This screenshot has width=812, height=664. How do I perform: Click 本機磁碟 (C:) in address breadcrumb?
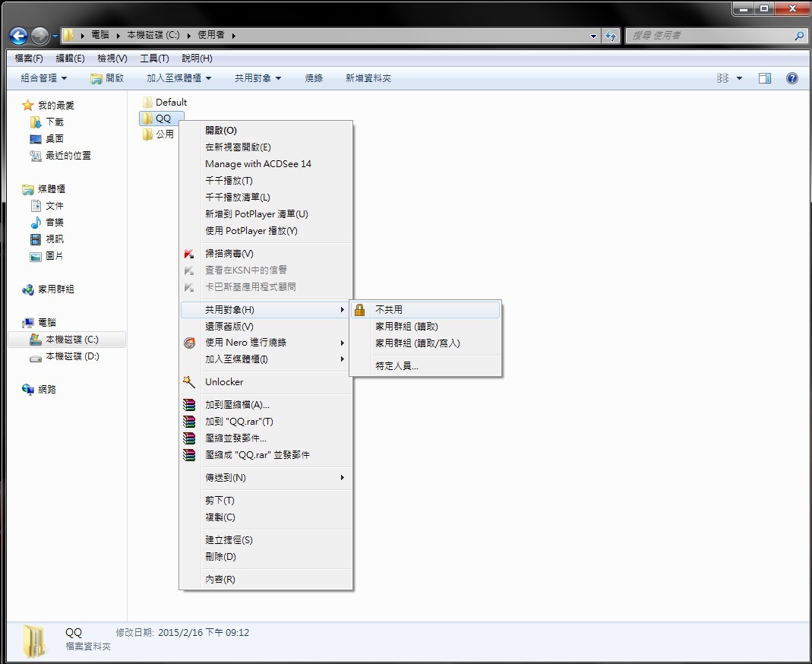[153, 35]
